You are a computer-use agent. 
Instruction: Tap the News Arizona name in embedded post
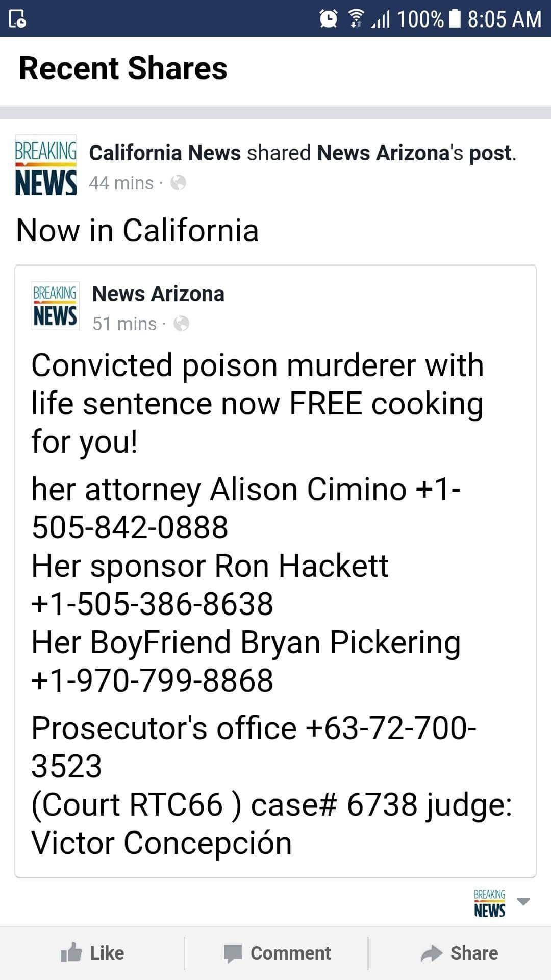158,294
